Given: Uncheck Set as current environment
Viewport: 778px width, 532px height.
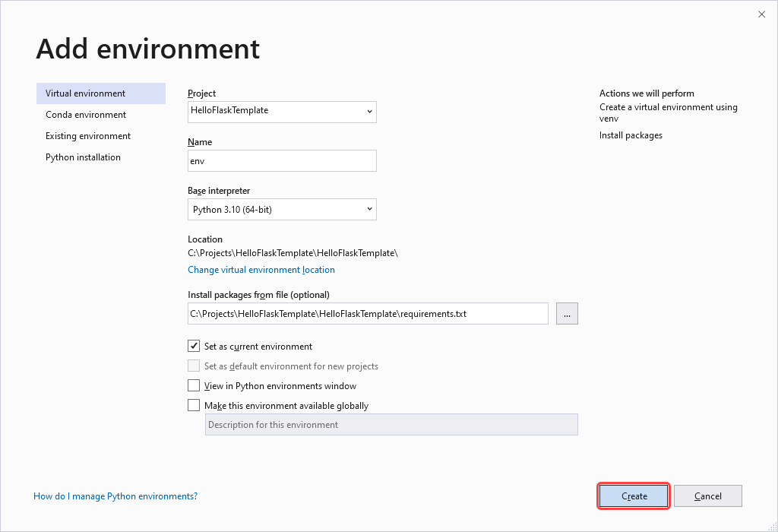Looking at the screenshot, I should [194, 346].
